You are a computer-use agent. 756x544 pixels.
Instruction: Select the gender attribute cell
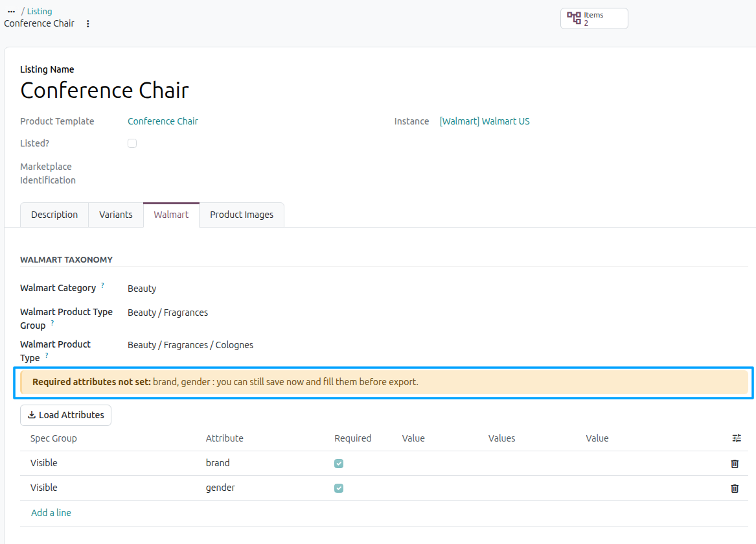(x=220, y=488)
